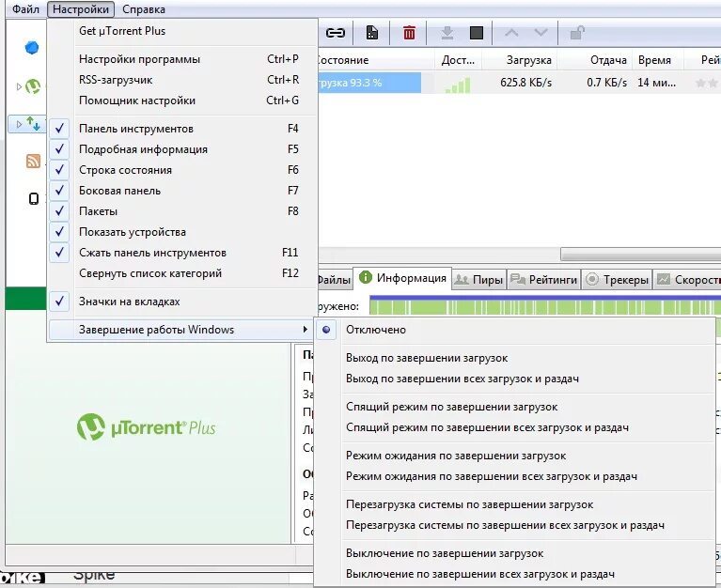Toggle Сжать панель инструментов option

(x=183, y=253)
